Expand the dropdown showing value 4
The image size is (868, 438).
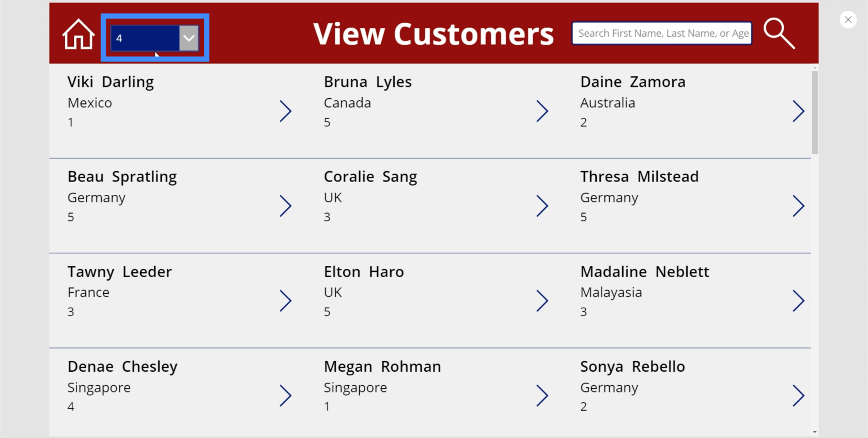(x=189, y=38)
